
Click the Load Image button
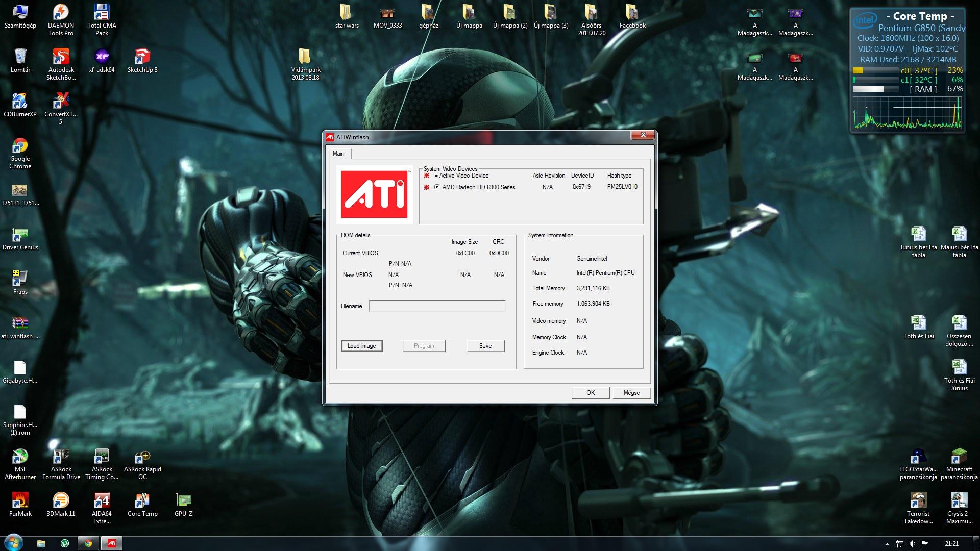pos(361,346)
